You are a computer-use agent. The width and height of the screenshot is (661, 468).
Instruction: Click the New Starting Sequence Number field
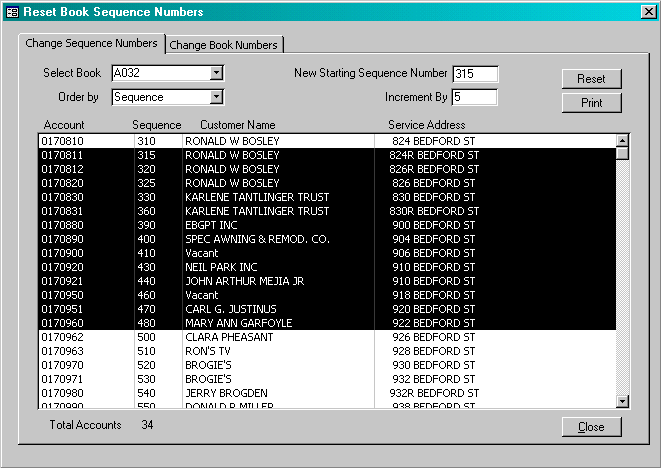pos(474,73)
